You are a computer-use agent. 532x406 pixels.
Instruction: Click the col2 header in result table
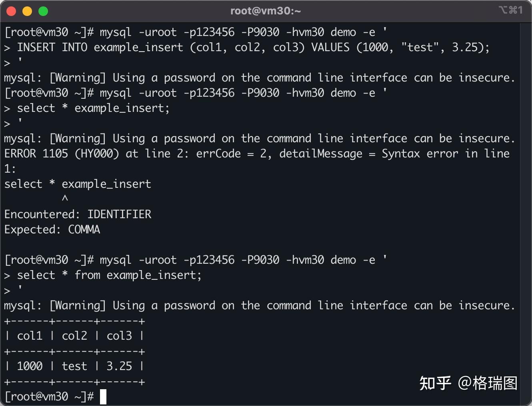74,336
